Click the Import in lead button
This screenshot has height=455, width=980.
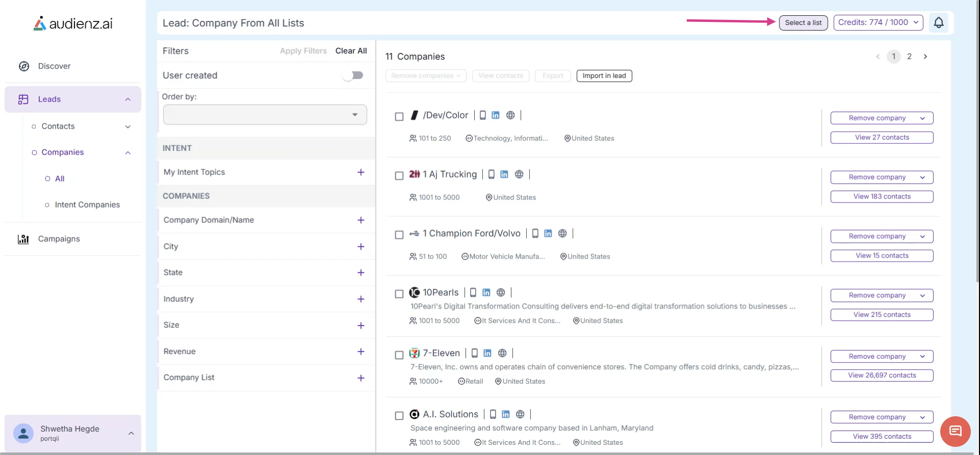tap(604, 75)
